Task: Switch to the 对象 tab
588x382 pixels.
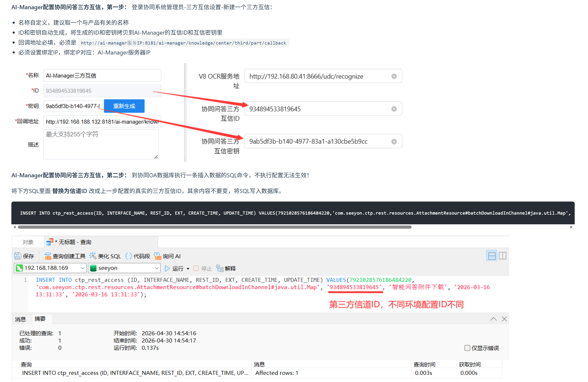Action: coord(28,242)
